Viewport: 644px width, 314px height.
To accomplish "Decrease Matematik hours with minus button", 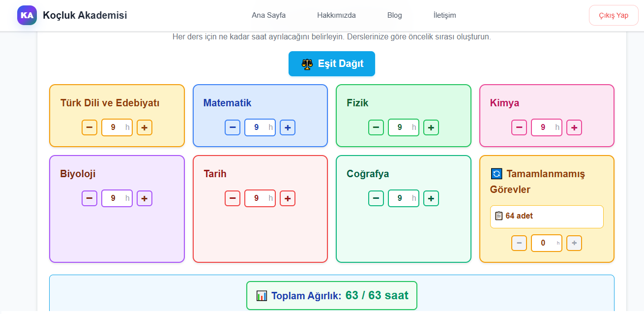I will pos(233,127).
